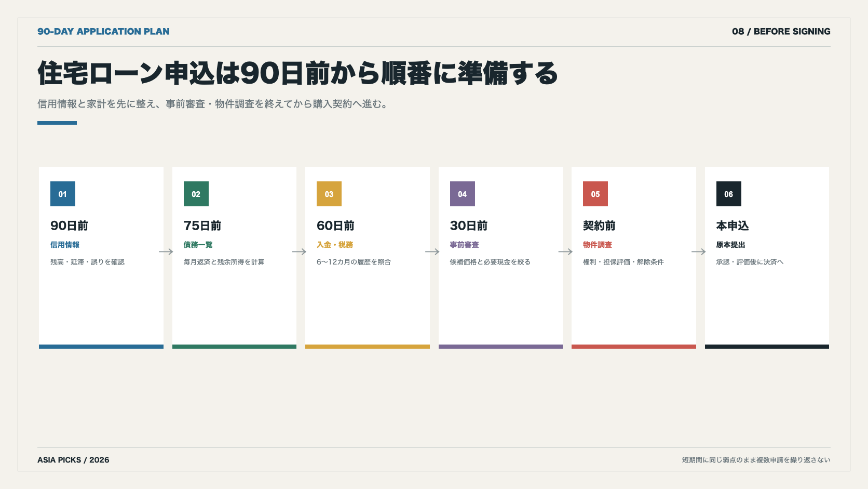Click the 事前審査 label in the 30日前 card
868x489 pixels.
point(465,245)
